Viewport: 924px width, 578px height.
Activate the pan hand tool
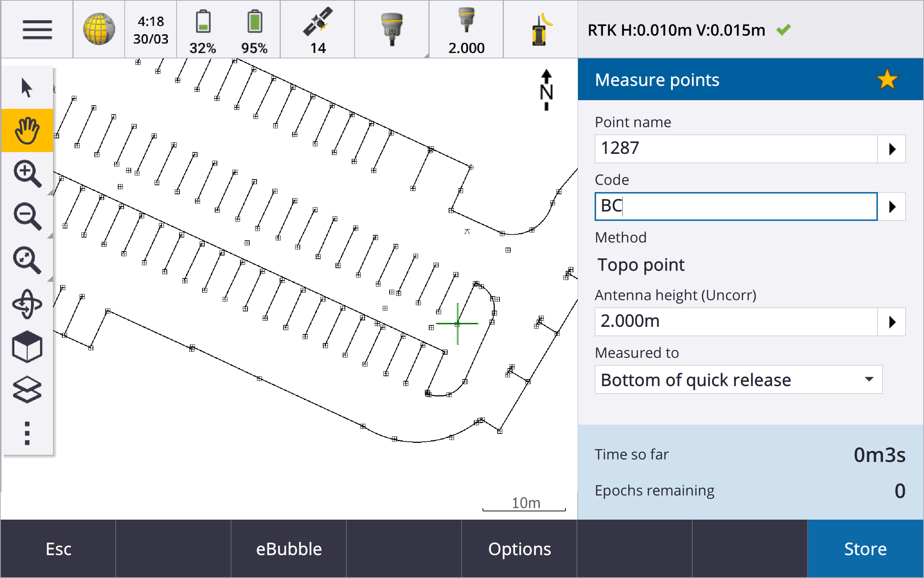[27, 130]
